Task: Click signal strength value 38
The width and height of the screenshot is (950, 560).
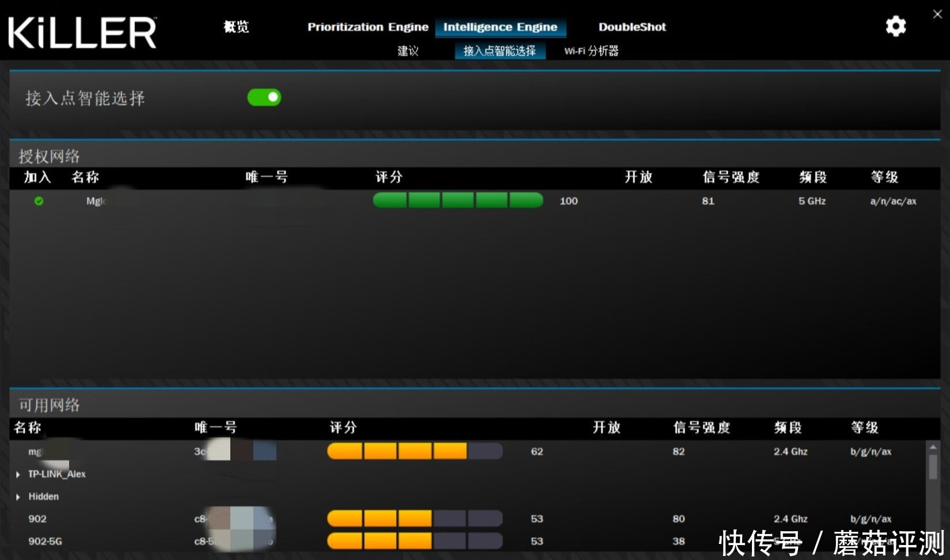Action: (x=679, y=542)
